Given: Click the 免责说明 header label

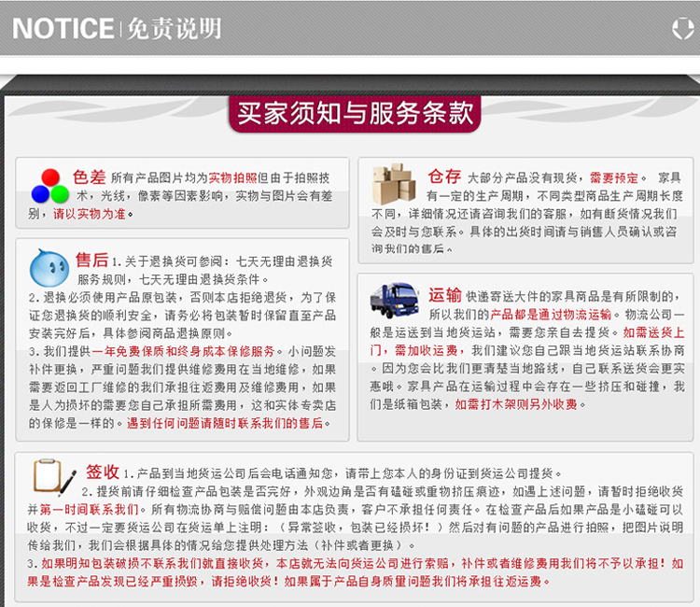Looking at the screenshot, I should pyautogui.click(x=173, y=28).
